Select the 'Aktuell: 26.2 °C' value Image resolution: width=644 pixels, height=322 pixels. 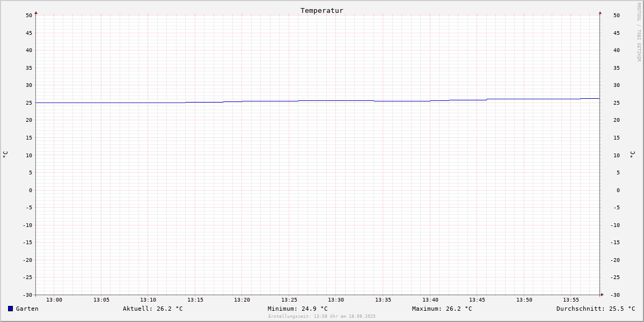coord(153,309)
